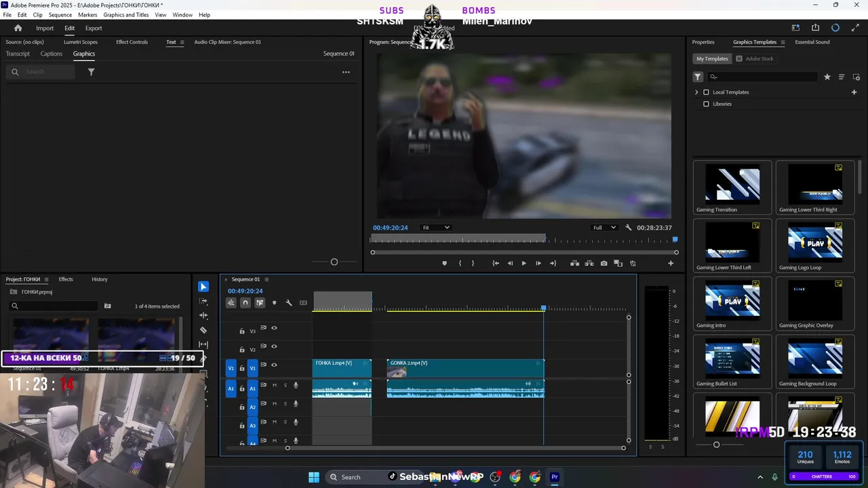Open Comparison View in Program monitor
The width and height of the screenshot is (868, 488).
coord(618,263)
